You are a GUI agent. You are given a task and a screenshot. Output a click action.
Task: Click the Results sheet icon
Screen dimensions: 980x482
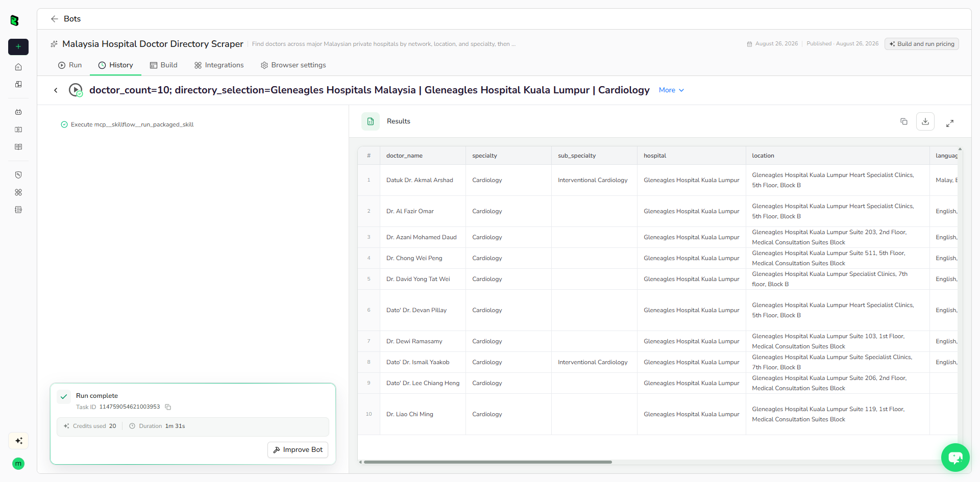pos(371,121)
